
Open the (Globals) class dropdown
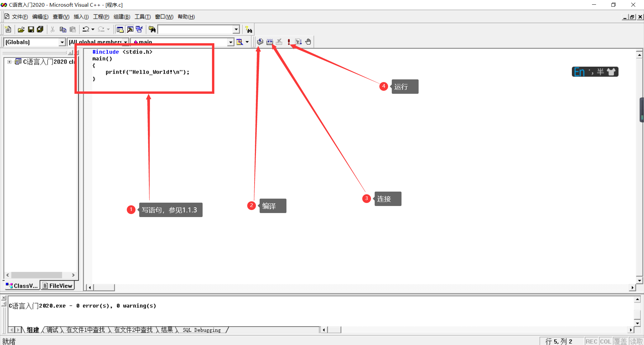point(62,42)
